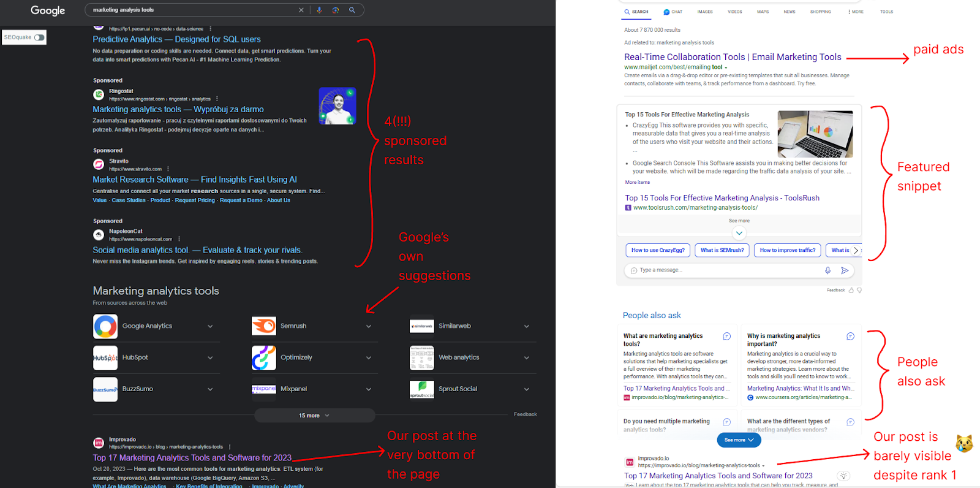
Task: Open Social media analytics tool ad
Action: [197, 250]
